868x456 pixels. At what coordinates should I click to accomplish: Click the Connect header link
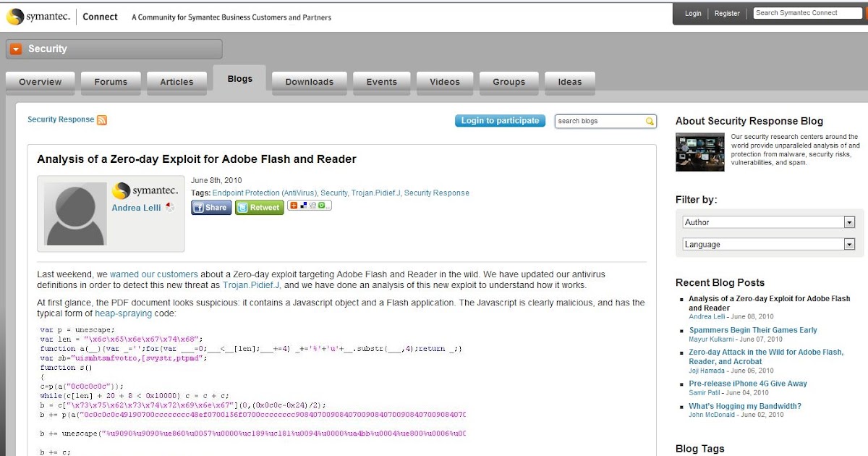coord(101,17)
